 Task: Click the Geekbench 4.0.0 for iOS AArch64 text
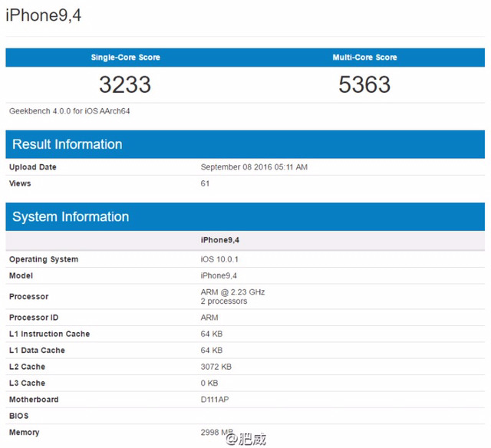[70, 111]
